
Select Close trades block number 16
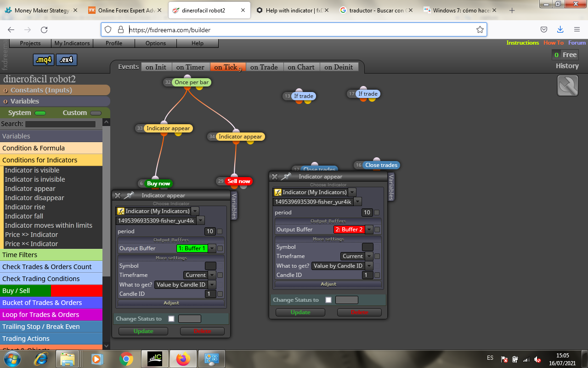[x=381, y=165]
